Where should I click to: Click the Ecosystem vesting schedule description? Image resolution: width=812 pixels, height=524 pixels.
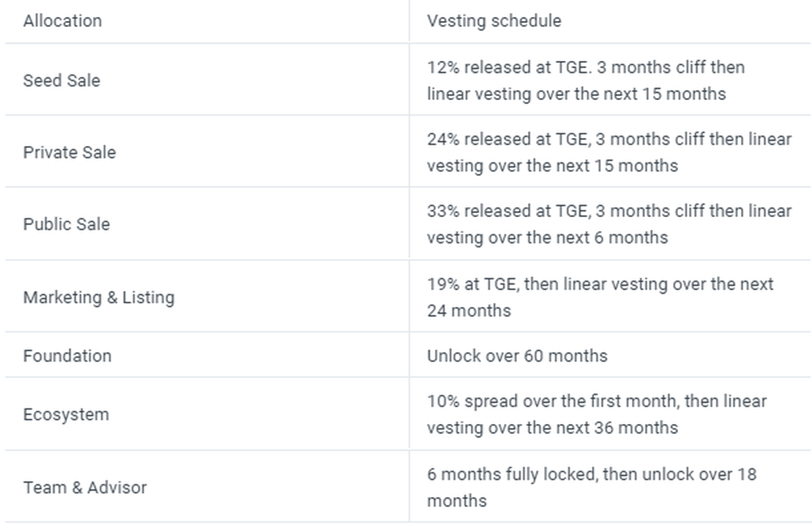(x=597, y=414)
